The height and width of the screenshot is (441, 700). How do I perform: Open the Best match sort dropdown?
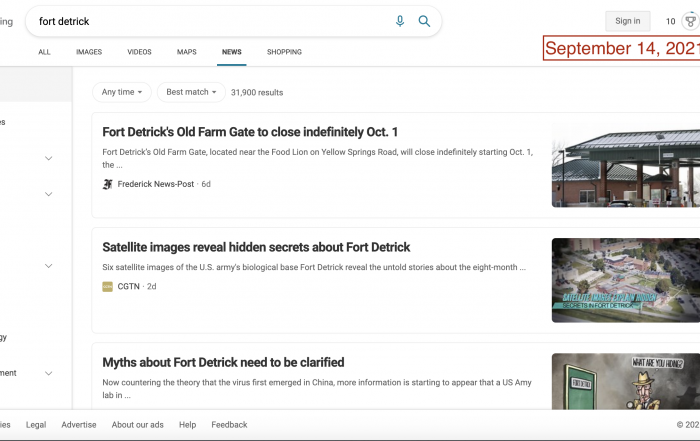point(191,92)
